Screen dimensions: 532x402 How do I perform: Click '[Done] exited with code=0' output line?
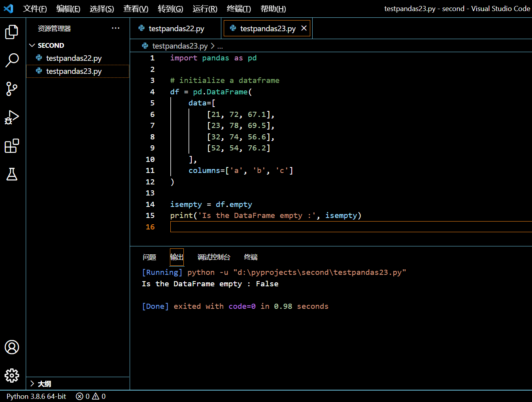(x=235, y=306)
